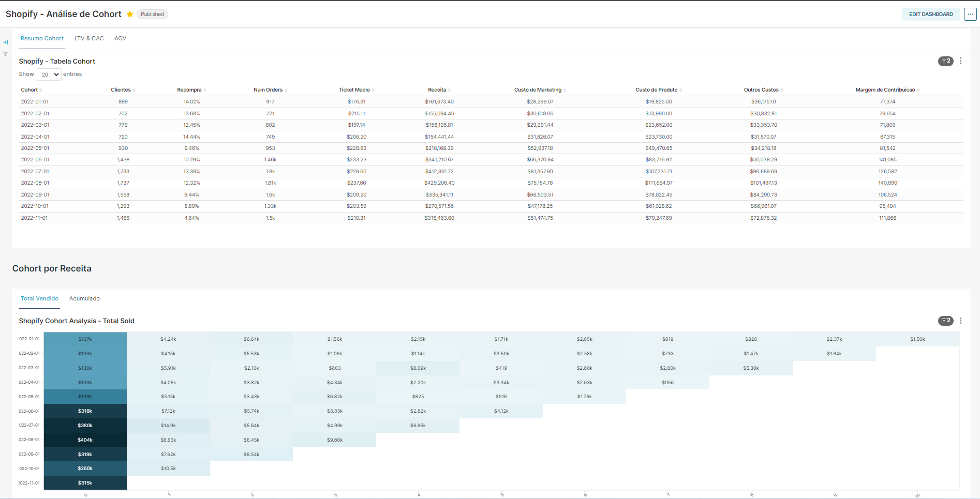Sort table by Recompra column
980x499 pixels.
pos(191,90)
